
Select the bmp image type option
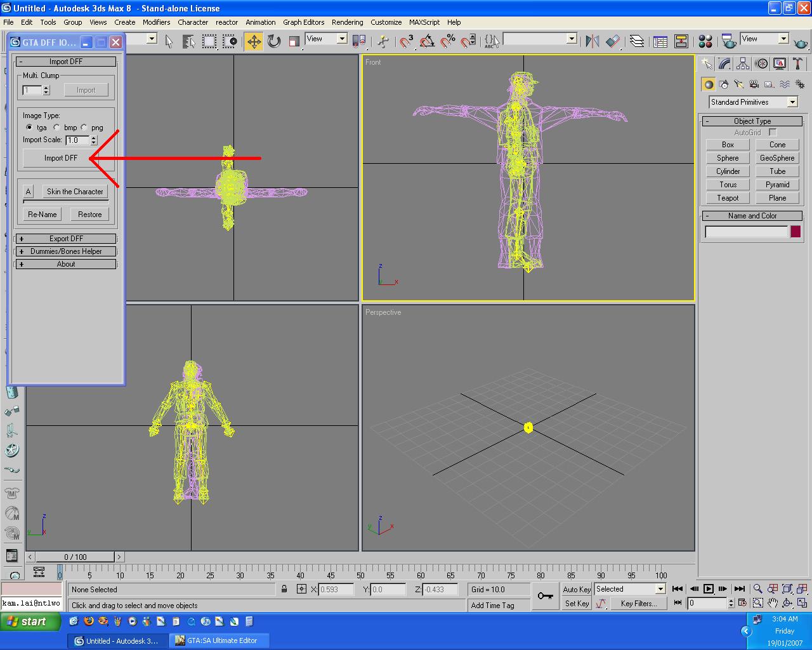pos(57,128)
